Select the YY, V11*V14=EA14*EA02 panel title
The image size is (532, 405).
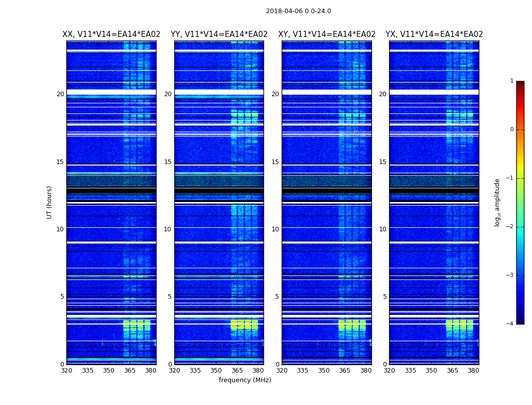point(219,34)
